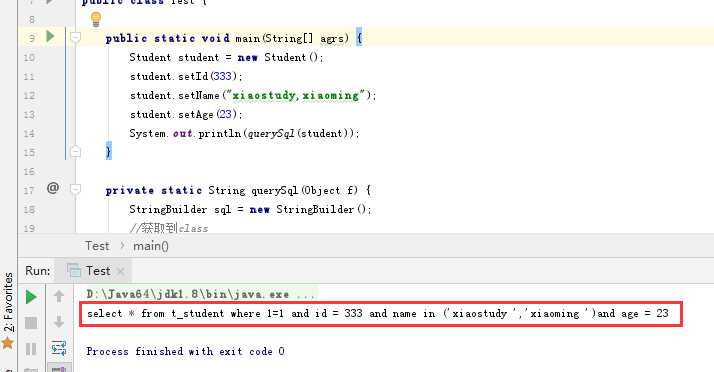Viewport: 714px width, 372px height.
Task: Click 'Process finished with exit code 0' text
Action: click(185, 352)
